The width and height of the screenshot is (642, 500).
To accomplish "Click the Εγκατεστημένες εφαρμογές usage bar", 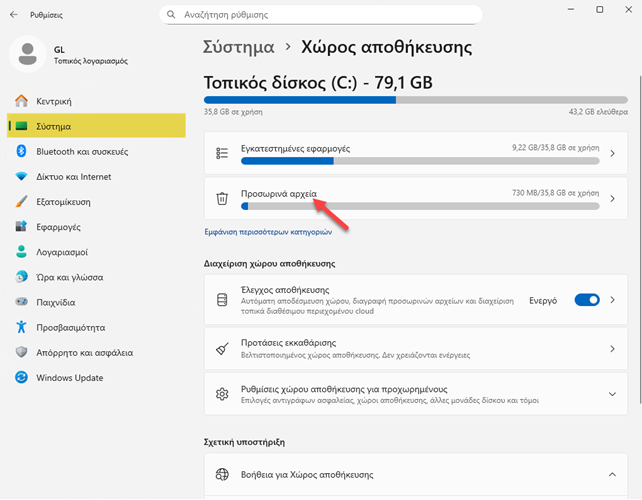I will point(420,161).
